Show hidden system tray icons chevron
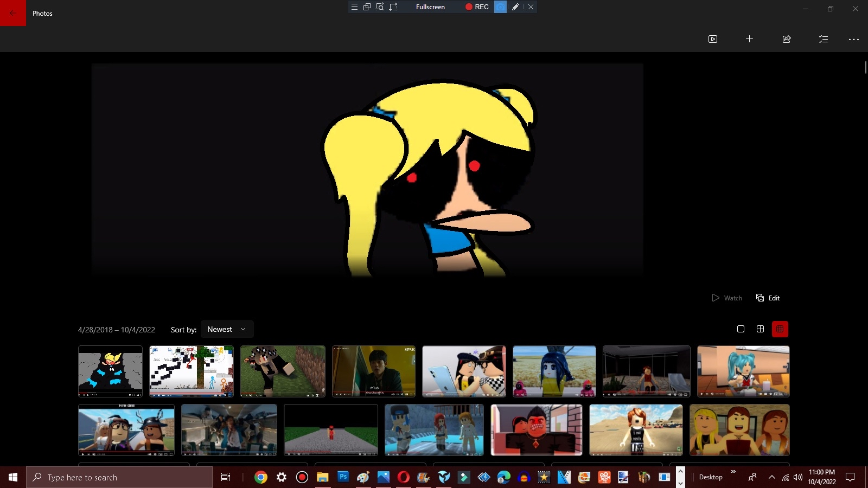Viewport: 868px width, 488px height. point(771,477)
